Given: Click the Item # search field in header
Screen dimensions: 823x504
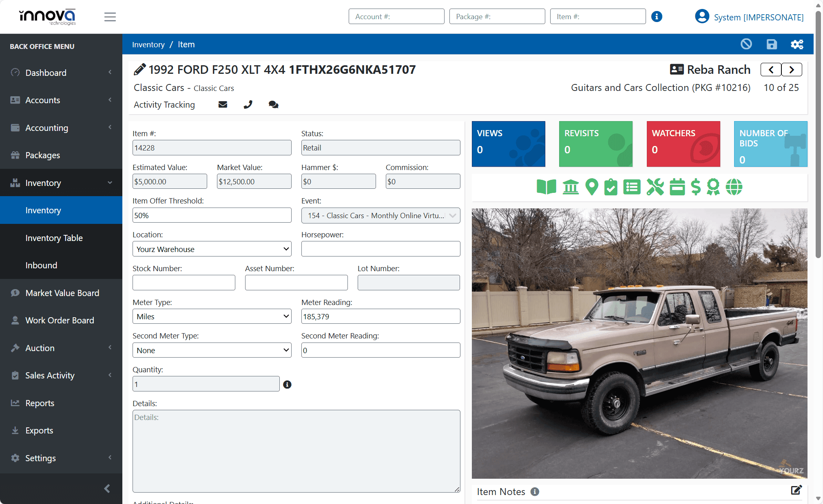Looking at the screenshot, I should (x=598, y=17).
